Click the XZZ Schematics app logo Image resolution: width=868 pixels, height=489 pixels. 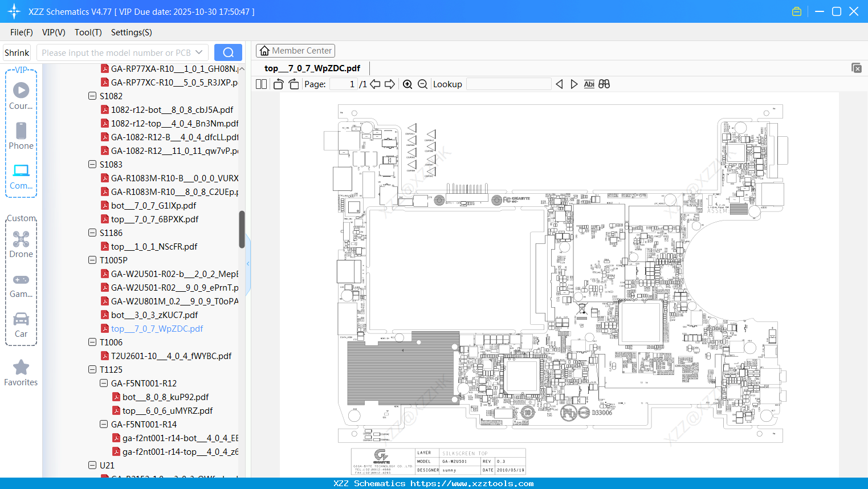point(14,11)
